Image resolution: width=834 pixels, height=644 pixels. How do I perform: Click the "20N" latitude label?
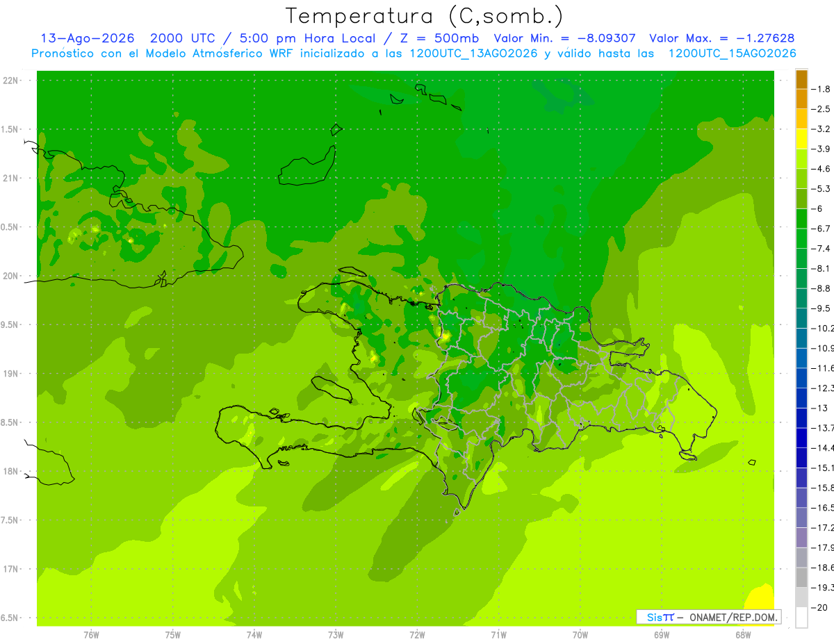(11, 276)
